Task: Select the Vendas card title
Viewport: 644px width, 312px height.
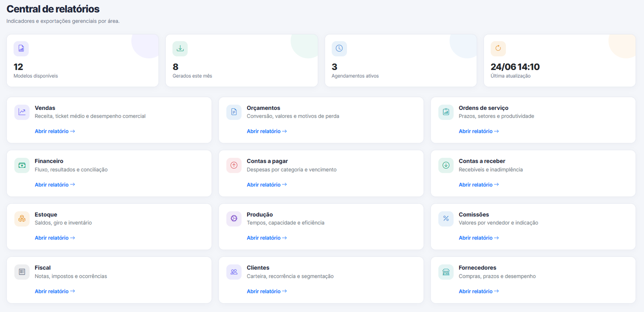Action: click(45, 108)
